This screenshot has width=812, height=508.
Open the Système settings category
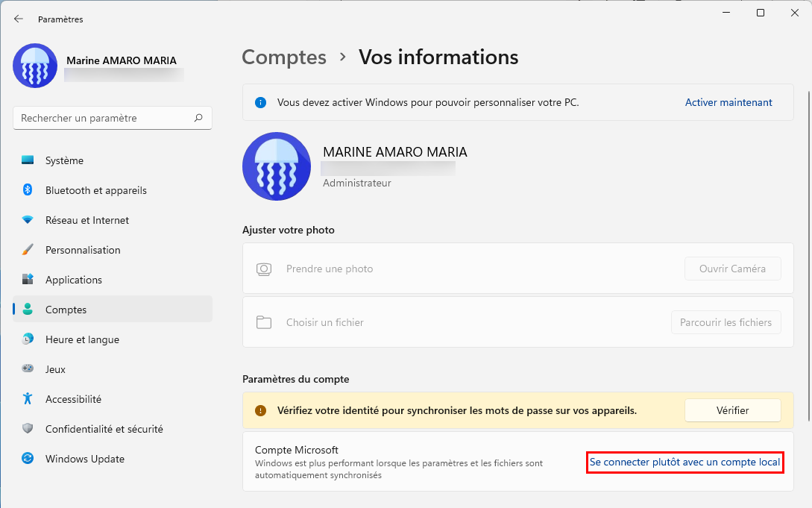(113, 160)
